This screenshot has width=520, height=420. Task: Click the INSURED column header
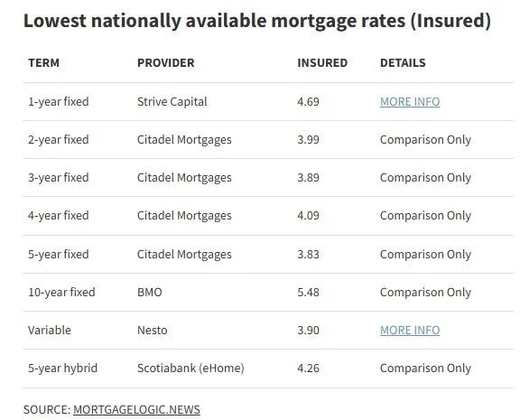point(322,62)
